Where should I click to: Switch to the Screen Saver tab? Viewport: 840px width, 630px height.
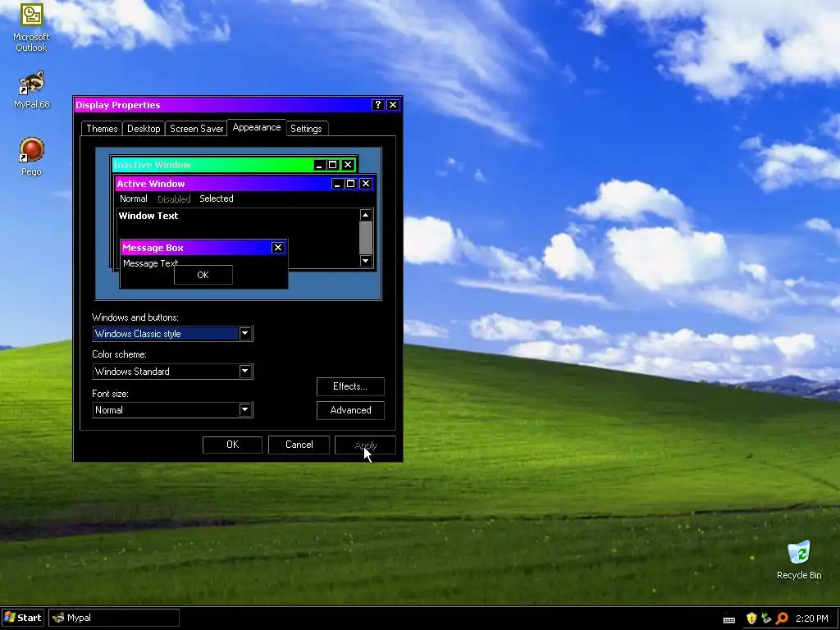[196, 129]
